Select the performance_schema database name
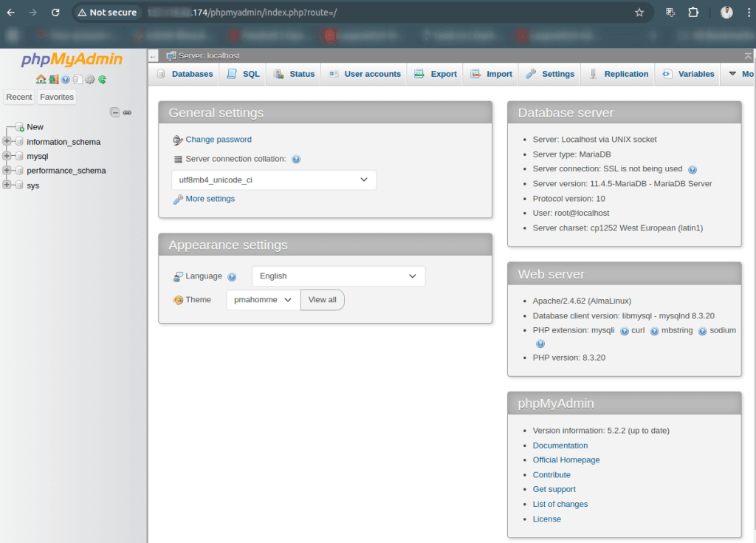This screenshot has width=756, height=543. tap(66, 171)
